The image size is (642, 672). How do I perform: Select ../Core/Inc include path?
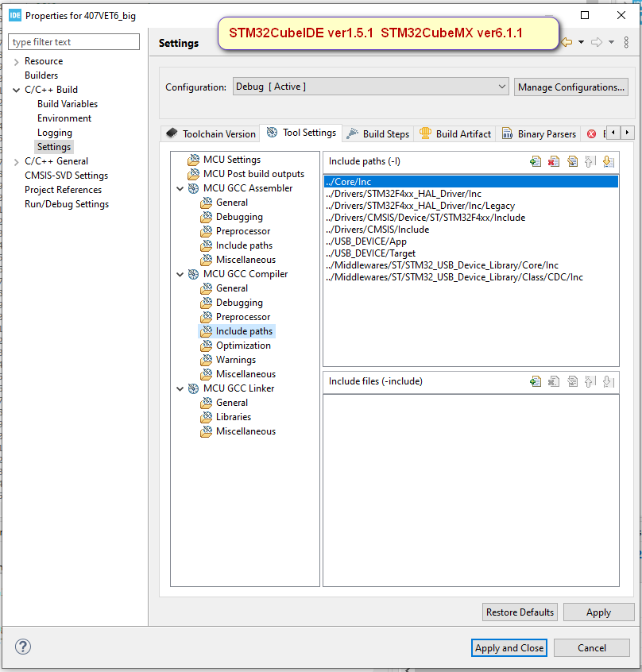[471, 182]
